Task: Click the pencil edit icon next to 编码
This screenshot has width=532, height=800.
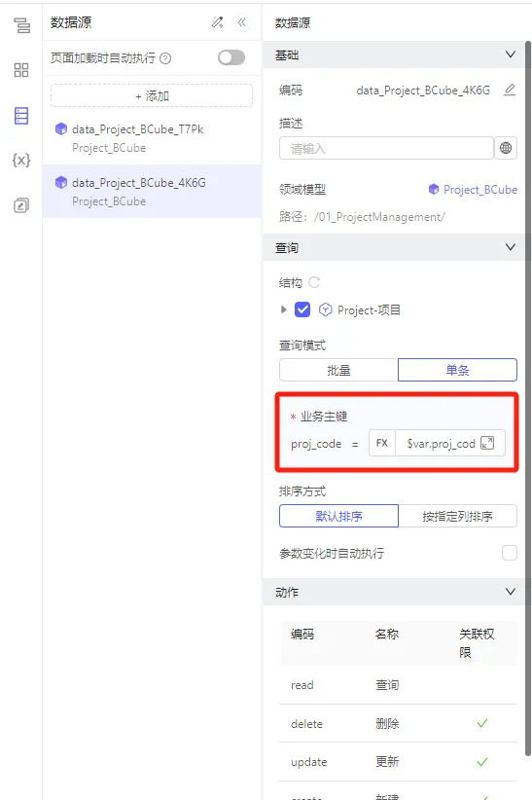Action: 509,90
